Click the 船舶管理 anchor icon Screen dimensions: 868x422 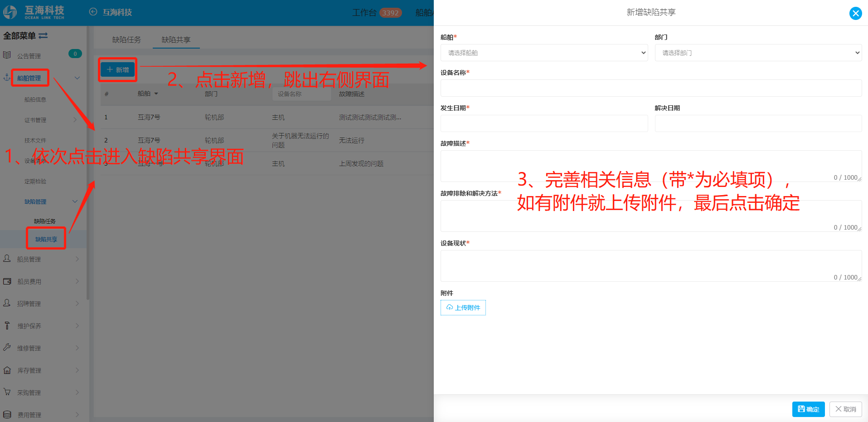click(7, 77)
